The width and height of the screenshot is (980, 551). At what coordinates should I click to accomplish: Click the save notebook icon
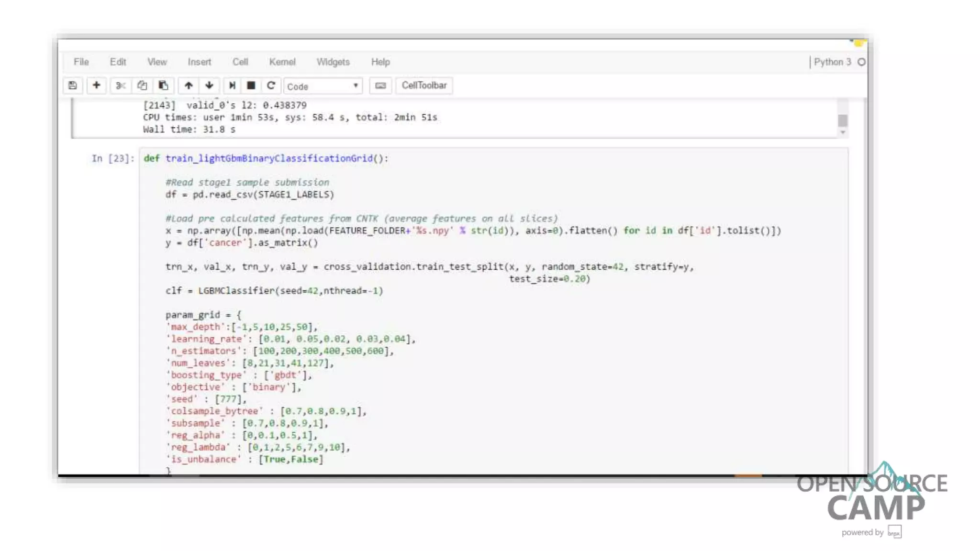click(x=73, y=86)
